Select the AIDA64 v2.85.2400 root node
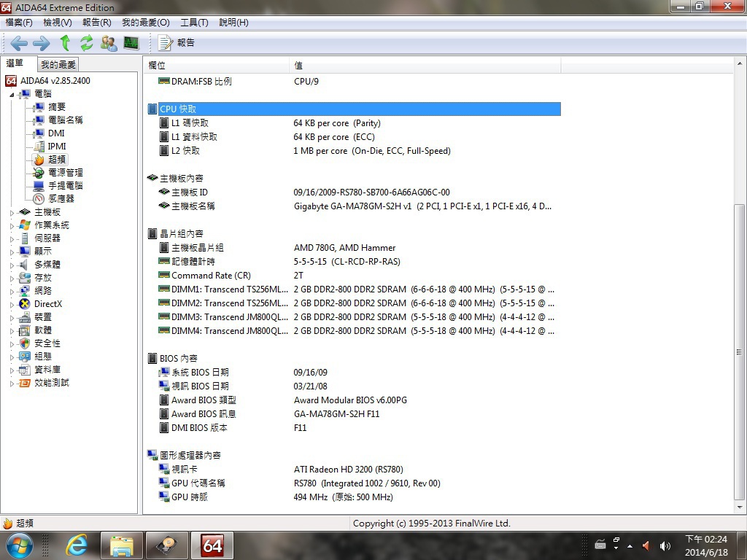 [x=55, y=81]
